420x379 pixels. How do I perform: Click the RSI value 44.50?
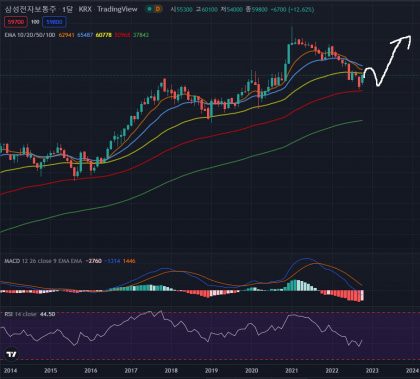[48, 314]
